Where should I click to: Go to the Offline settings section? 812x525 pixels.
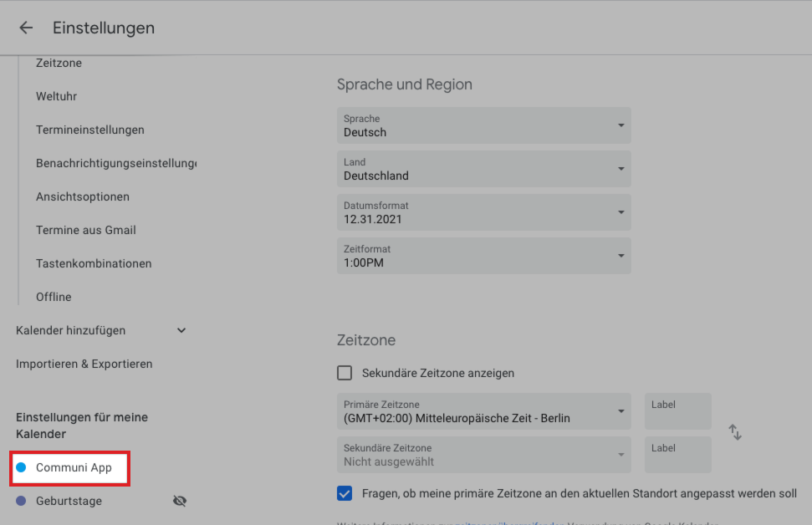(54, 297)
